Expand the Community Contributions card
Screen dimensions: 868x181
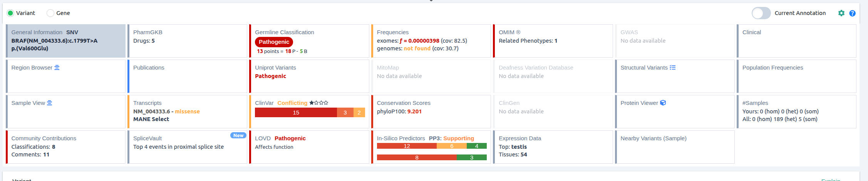tap(66, 147)
